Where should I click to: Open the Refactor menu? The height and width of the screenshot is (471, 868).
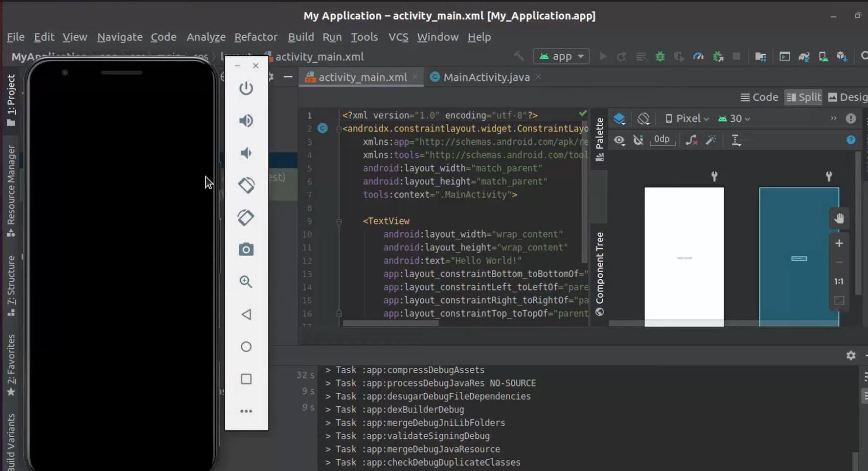point(255,37)
